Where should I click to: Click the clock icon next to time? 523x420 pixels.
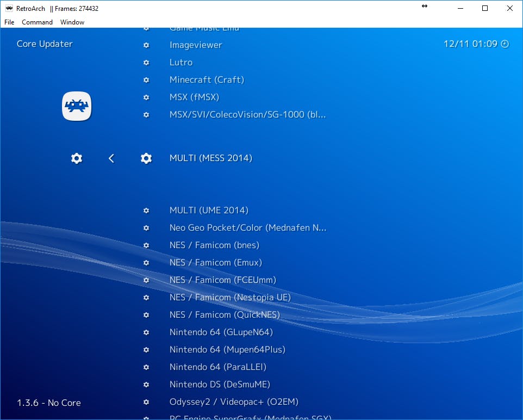pyautogui.click(x=505, y=44)
